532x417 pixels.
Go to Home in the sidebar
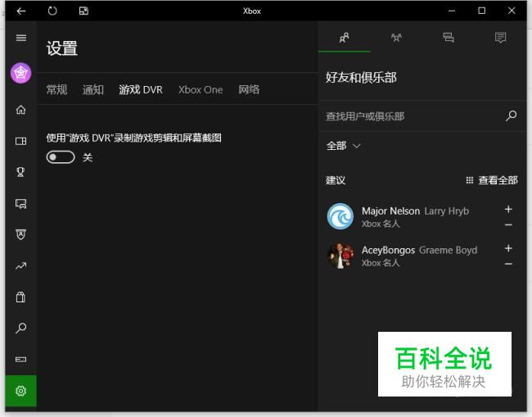[20, 110]
